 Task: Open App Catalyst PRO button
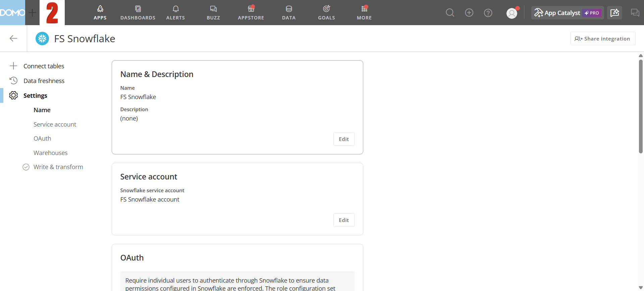click(x=568, y=13)
